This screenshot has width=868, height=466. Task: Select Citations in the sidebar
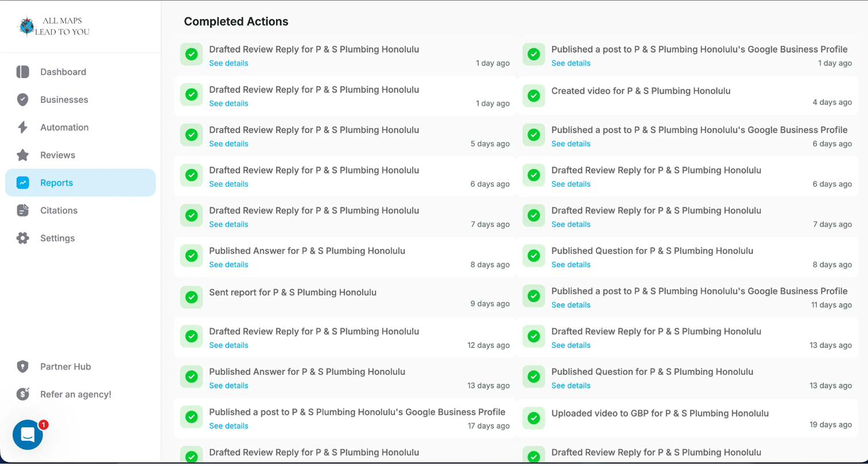coord(59,211)
